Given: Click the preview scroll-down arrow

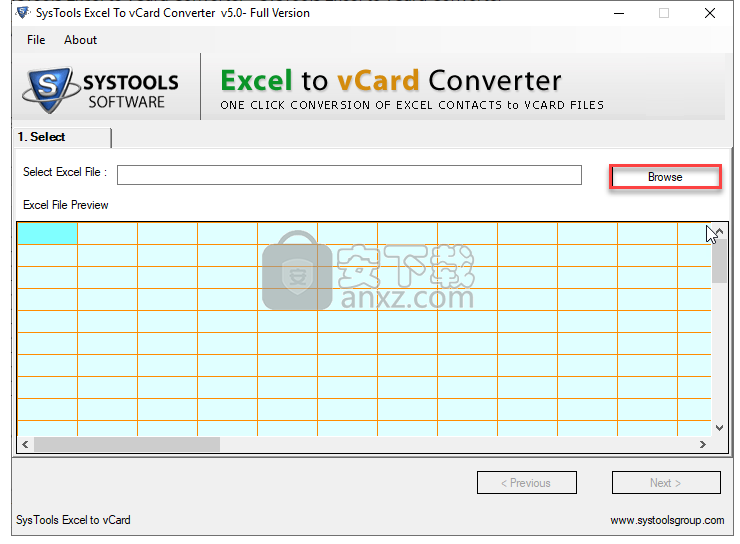Looking at the screenshot, I should tap(719, 428).
